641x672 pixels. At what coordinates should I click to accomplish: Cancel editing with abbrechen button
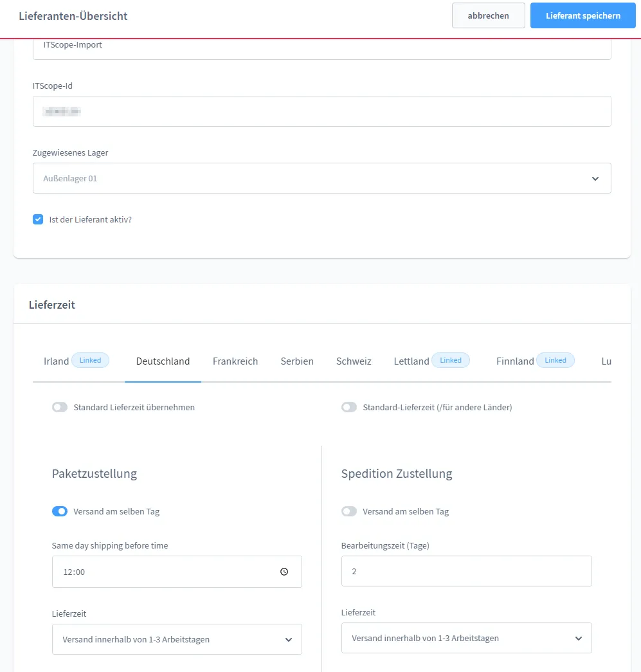click(489, 16)
